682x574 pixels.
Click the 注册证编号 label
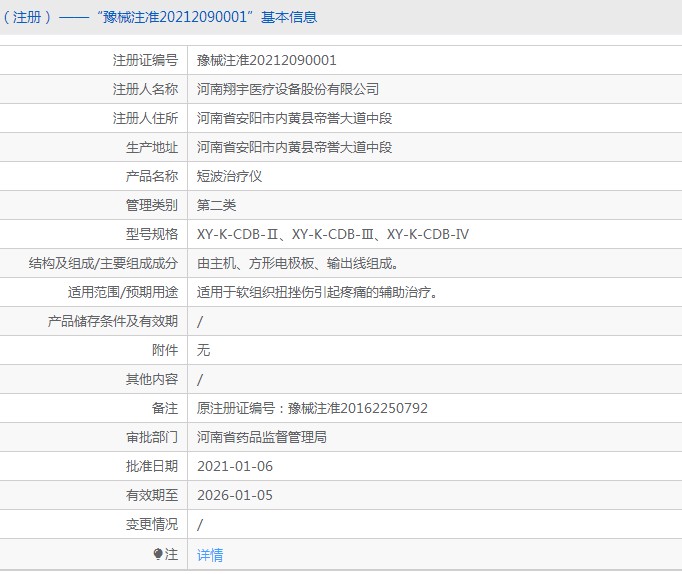point(145,60)
